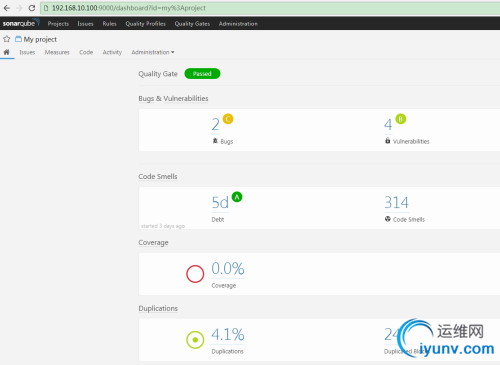Image resolution: width=500 pixels, height=365 pixels.
Task: Click the A rating badge for debt
Action: pyautogui.click(x=237, y=197)
